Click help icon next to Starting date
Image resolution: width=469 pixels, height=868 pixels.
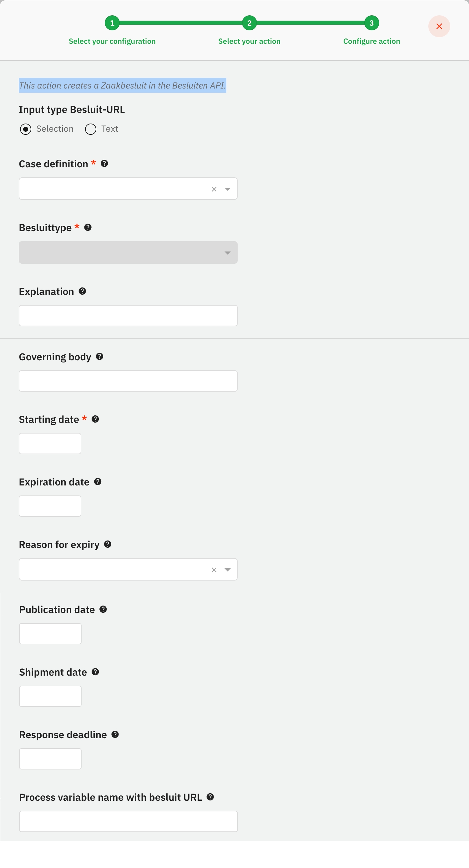95,419
